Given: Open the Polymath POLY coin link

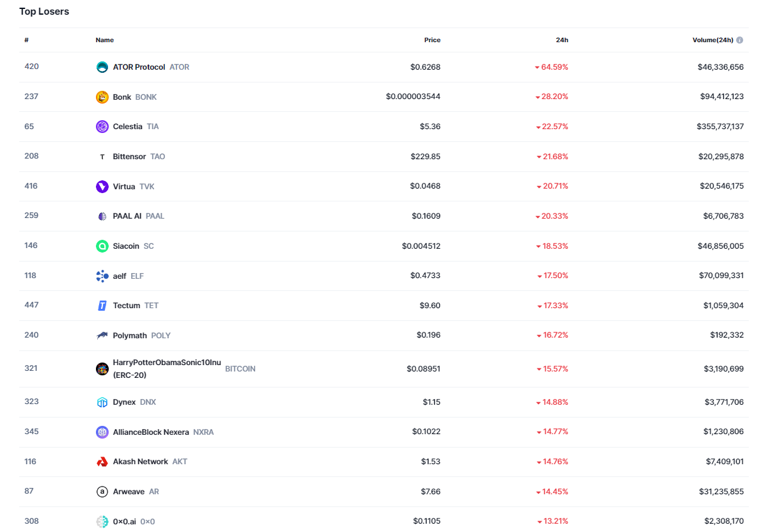Looking at the screenshot, I should click(130, 336).
